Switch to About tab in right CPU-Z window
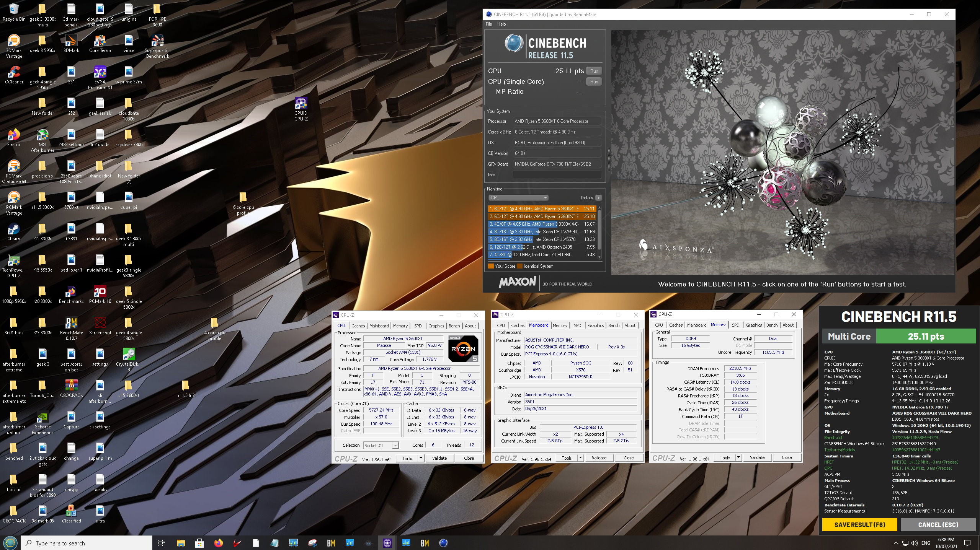 click(x=788, y=325)
